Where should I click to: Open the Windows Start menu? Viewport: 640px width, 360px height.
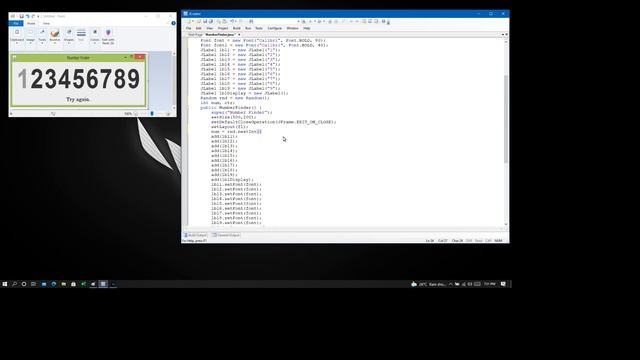(5, 284)
